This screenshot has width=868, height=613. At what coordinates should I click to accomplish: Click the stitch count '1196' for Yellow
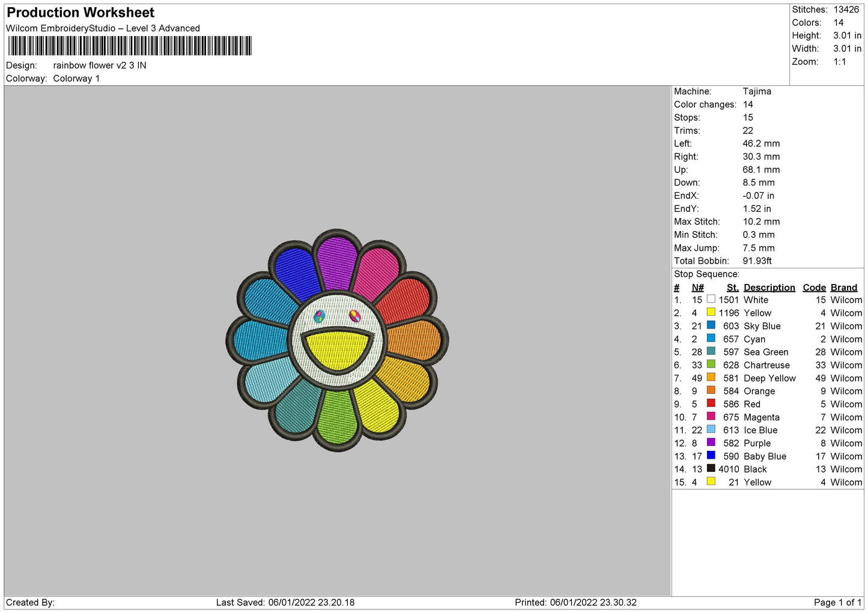(729, 313)
